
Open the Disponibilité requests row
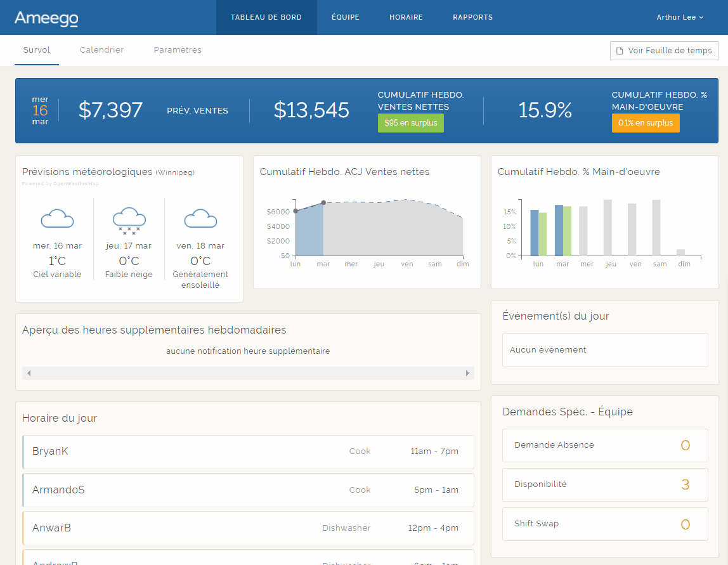coord(604,484)
